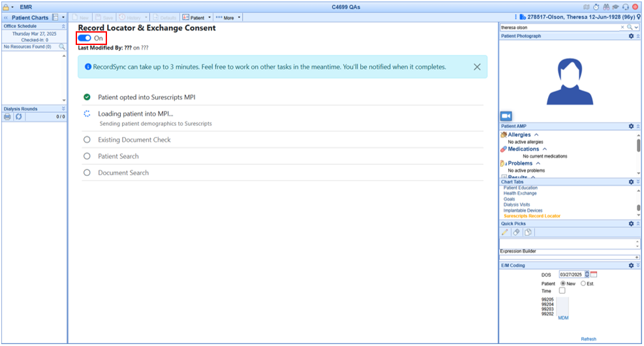Open the Implantable Devices chart tab
Image resolution: width=644 pixels, height=346 pixels.
(523, 210)
